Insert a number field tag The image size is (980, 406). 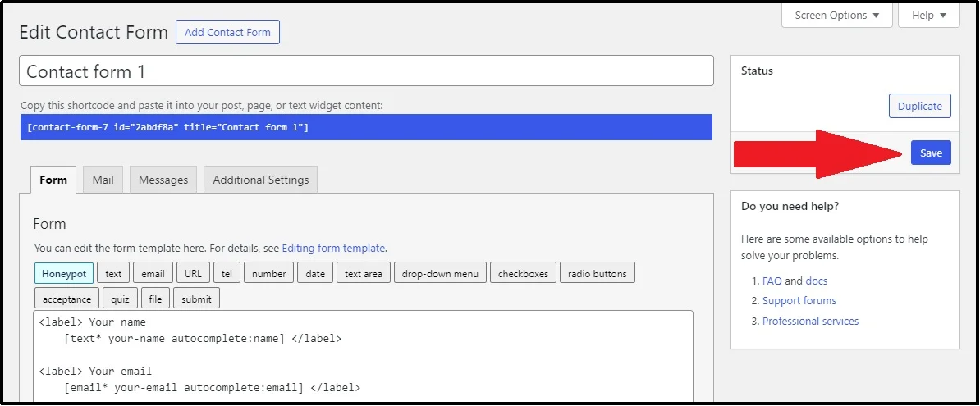tap(268, 274)
